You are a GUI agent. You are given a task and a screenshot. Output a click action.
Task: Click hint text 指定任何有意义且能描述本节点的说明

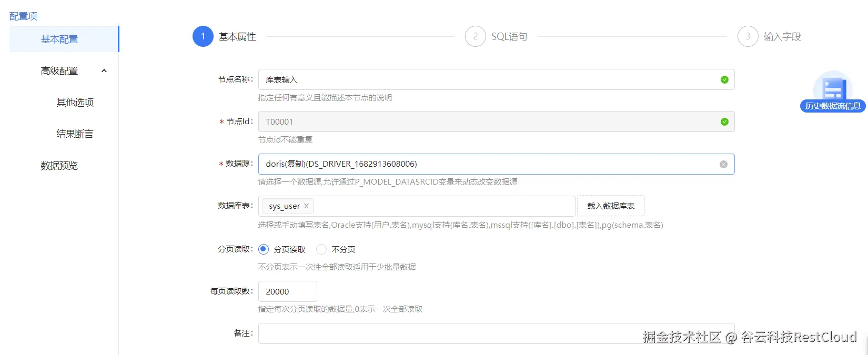point(325,98)
